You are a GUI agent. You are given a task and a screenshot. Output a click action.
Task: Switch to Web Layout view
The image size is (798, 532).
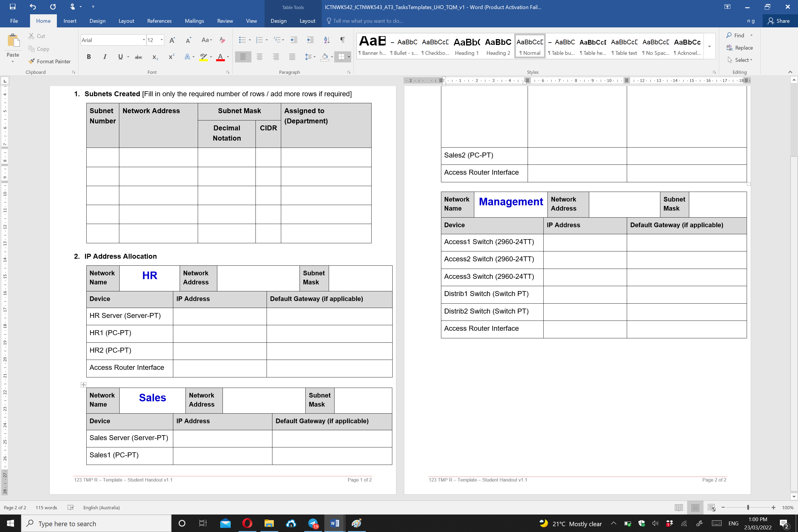coord(711,508)
